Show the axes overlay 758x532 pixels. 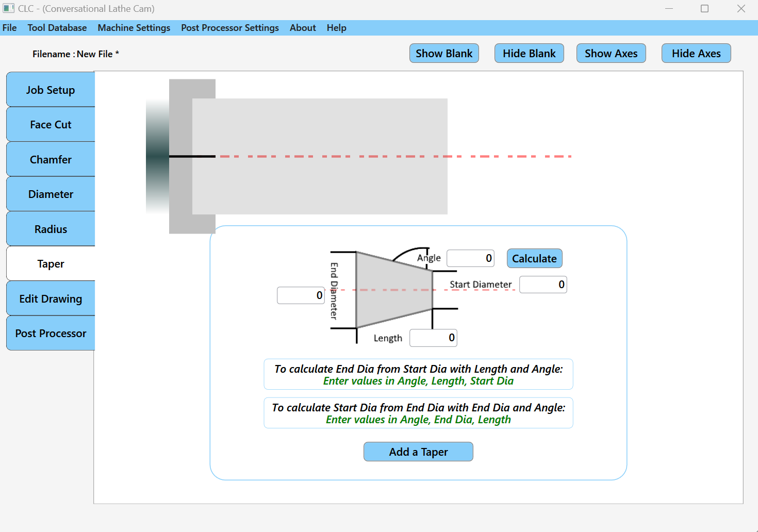611,53
